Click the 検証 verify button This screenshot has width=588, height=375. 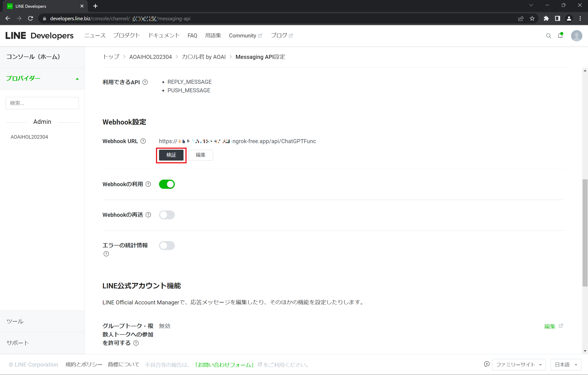(x=171, y=155)
